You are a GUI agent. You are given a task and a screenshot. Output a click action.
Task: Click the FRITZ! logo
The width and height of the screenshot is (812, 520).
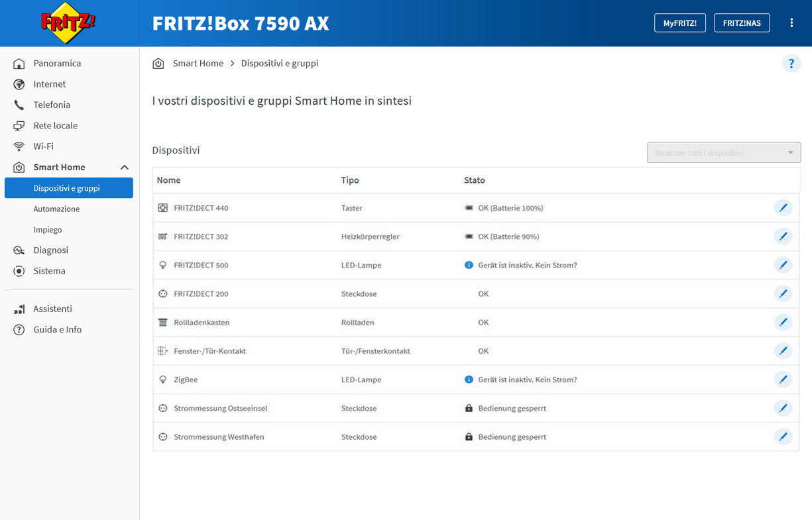(68, 23)
